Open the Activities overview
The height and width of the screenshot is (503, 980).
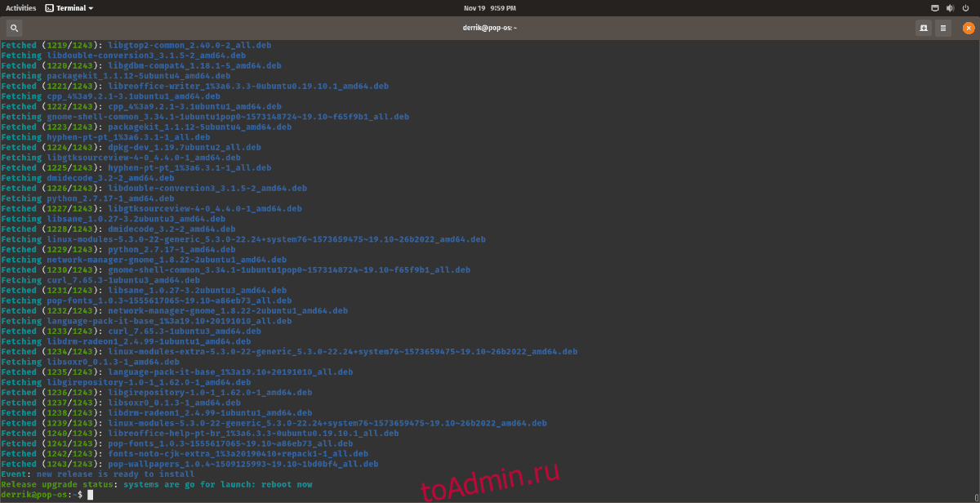20,7
